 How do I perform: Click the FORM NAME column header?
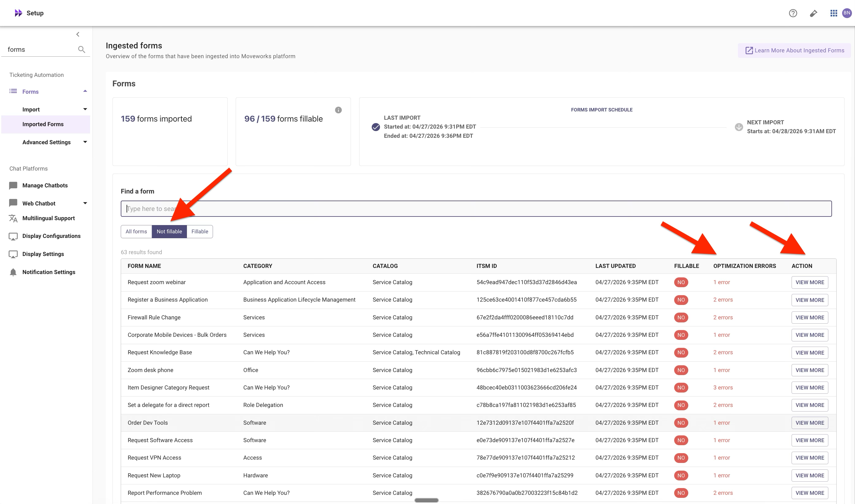(x=144, y=266)
